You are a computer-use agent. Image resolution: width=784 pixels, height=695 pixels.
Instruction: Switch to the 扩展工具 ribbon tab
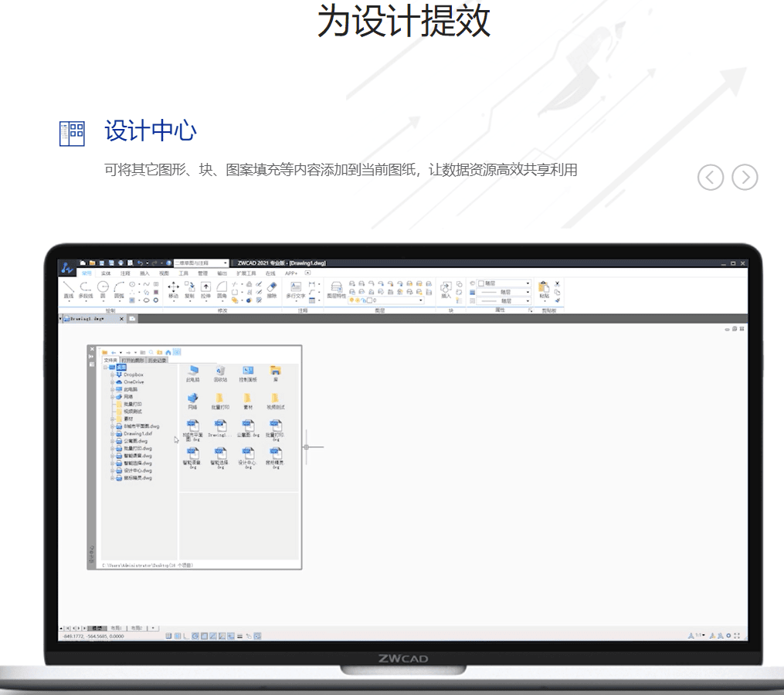coord(246,273)
